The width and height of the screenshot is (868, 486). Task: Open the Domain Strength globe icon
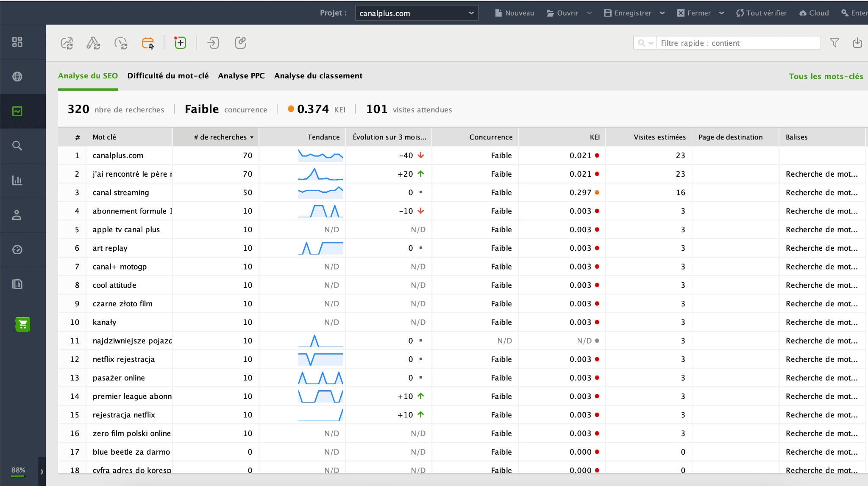[17, 76]
